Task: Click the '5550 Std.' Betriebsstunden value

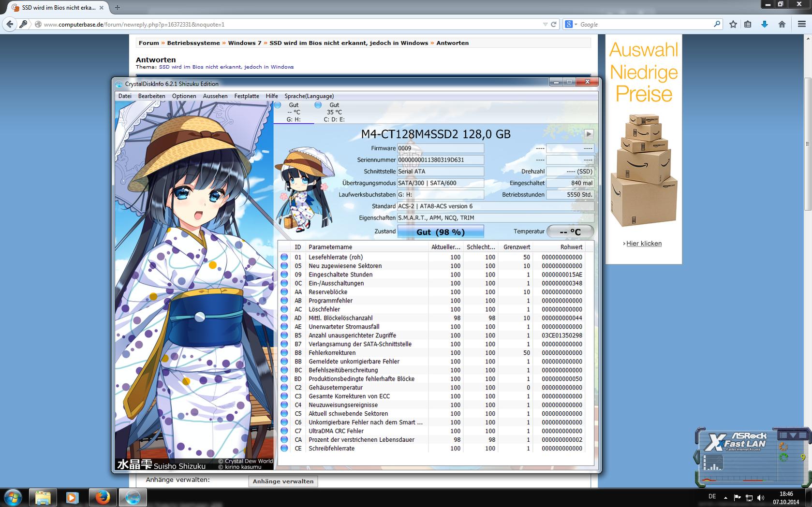Action: (x=570, y=195)
